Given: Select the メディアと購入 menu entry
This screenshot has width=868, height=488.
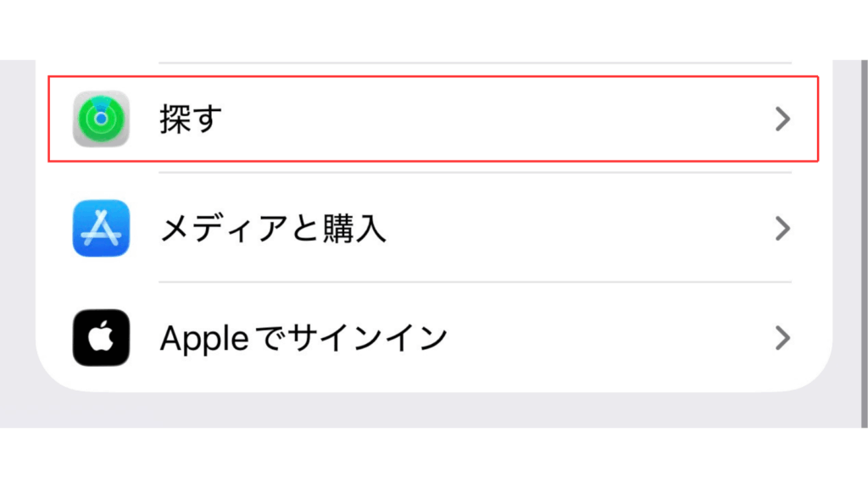Looking at the screenshot, I should pyautogui.click(x=424, y=229).
